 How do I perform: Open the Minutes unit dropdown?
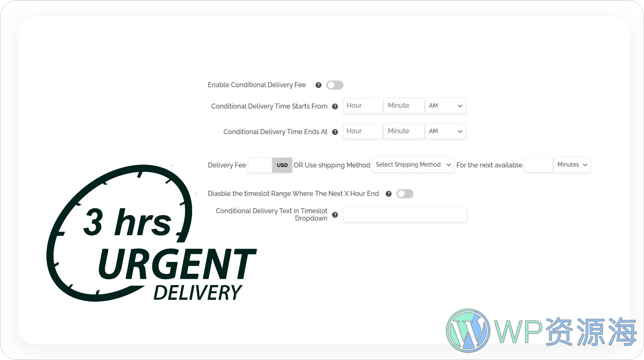click(x=572, y=165)
